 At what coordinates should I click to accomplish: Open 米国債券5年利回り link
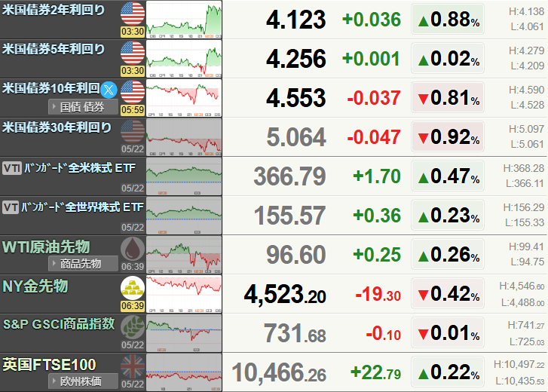point(54,49)
